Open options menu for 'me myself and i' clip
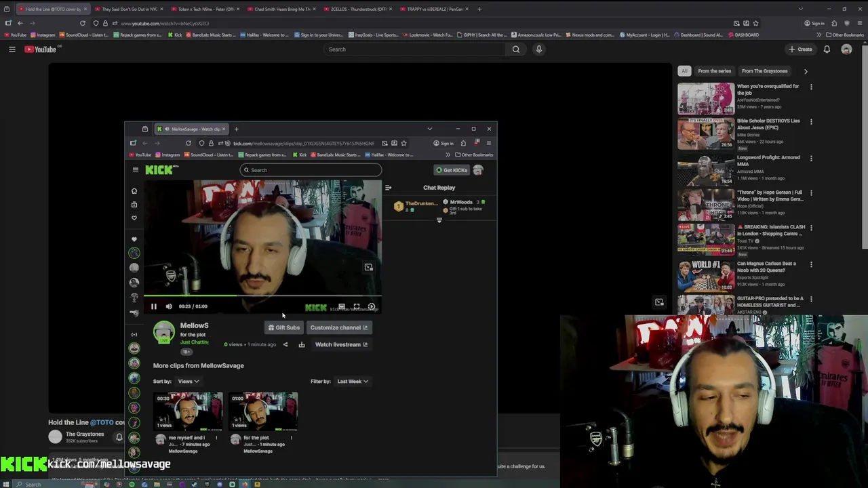 216,438
